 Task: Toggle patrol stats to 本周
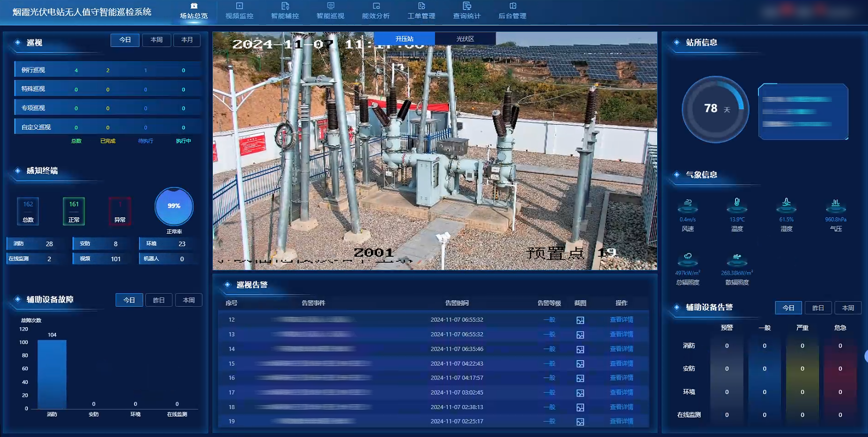156,40
